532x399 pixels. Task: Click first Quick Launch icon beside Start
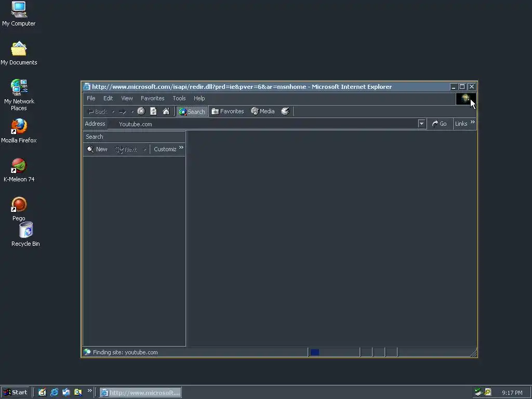(x=42, y=392)
